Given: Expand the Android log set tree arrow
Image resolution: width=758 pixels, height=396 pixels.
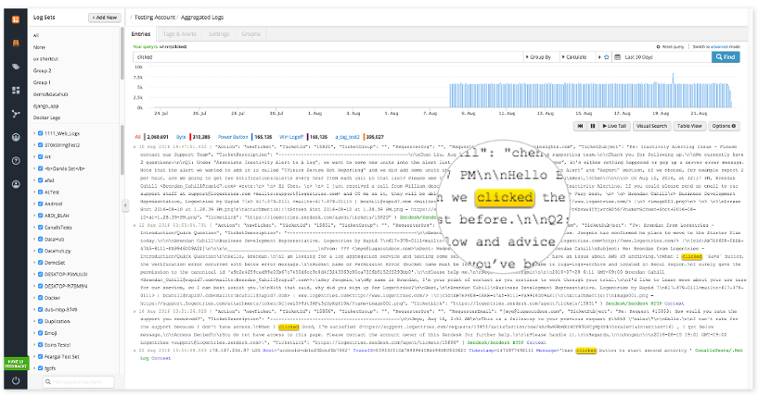Looking at the screenshot, I should point(34,204).
